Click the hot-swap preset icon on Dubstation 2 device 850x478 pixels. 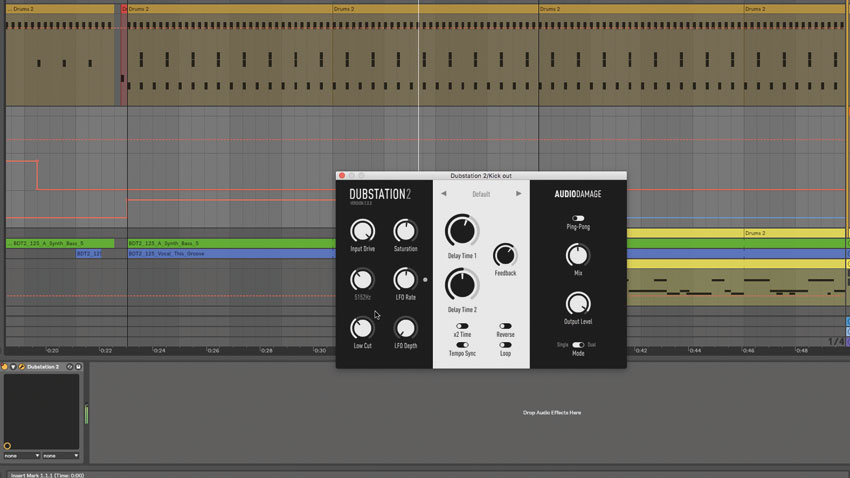(x=69, y=367)
